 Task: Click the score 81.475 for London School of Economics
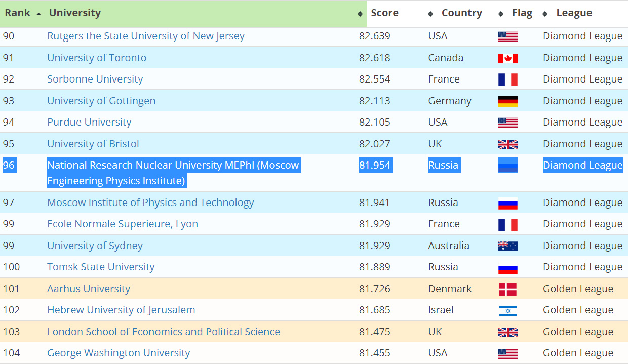[x=375, y=332]
